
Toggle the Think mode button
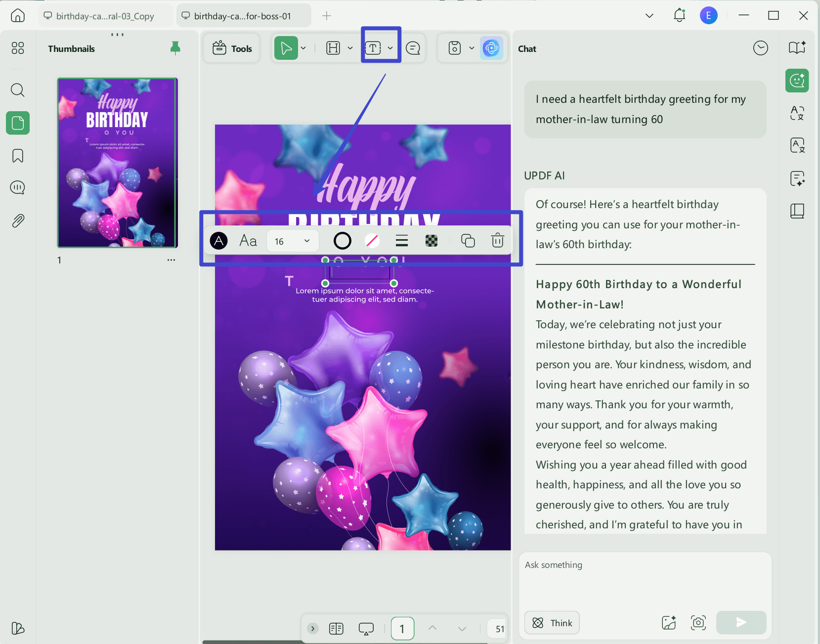click(552, 623)
